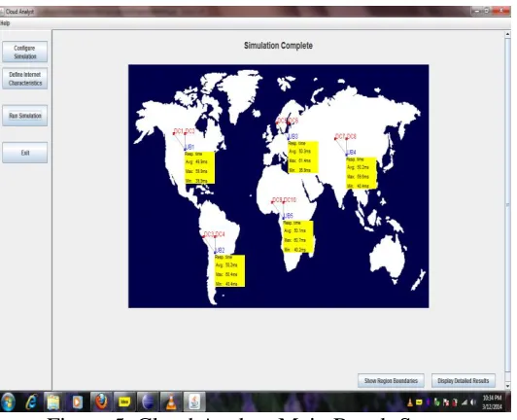Screen dimensions: 517x420
Task: Select the UB1 user base label
Action: pyautogui.click(x=190, y=147)
